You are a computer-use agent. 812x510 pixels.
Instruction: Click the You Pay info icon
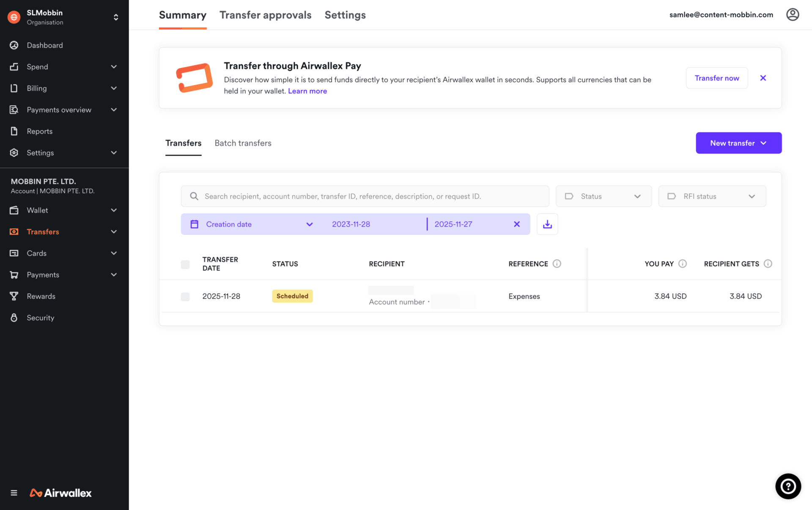tap(683, 264)
